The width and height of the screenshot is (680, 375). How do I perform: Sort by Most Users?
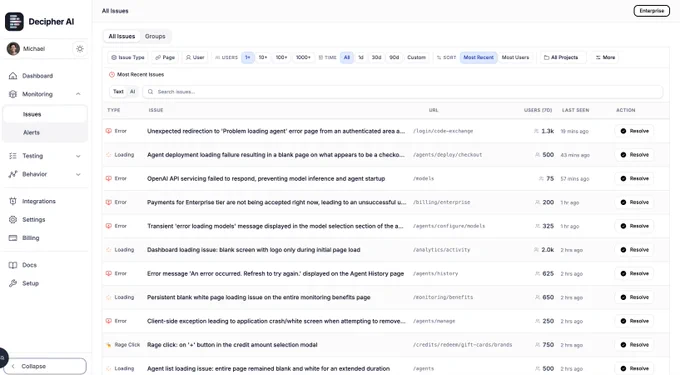[515, 57]
